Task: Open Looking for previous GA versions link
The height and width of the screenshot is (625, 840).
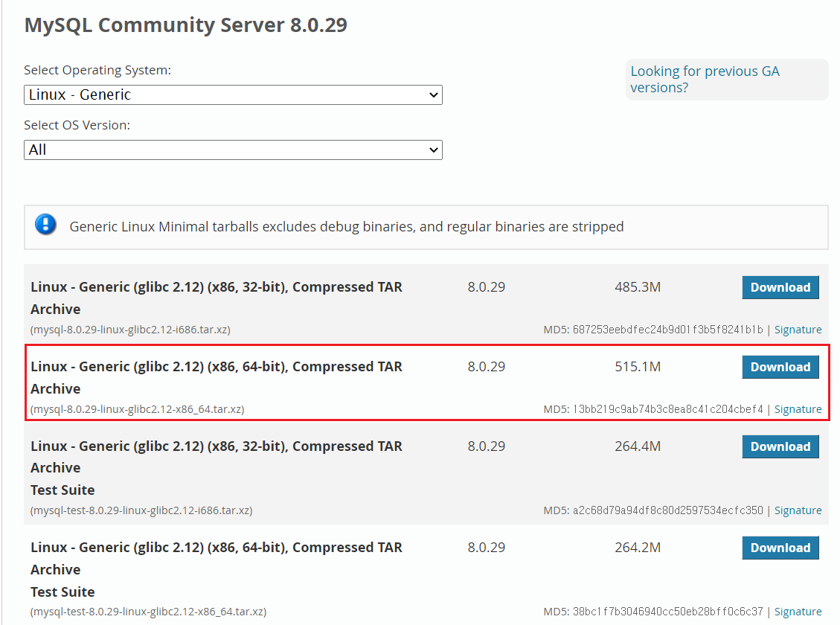Action: tap(705, 80)
